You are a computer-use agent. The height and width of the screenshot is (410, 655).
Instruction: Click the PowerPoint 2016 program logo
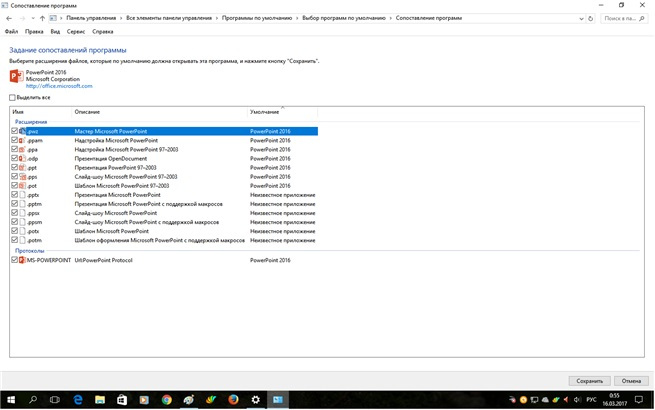coord(16,76)
